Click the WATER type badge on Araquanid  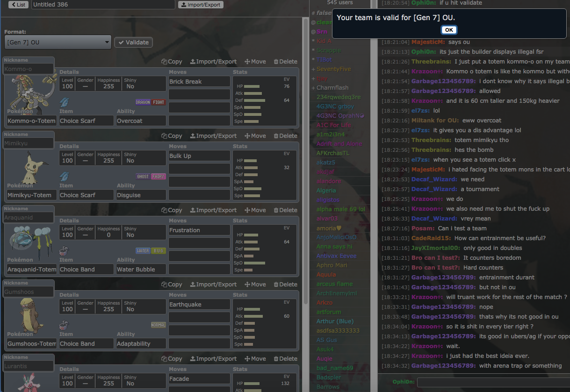coord(143,251)
